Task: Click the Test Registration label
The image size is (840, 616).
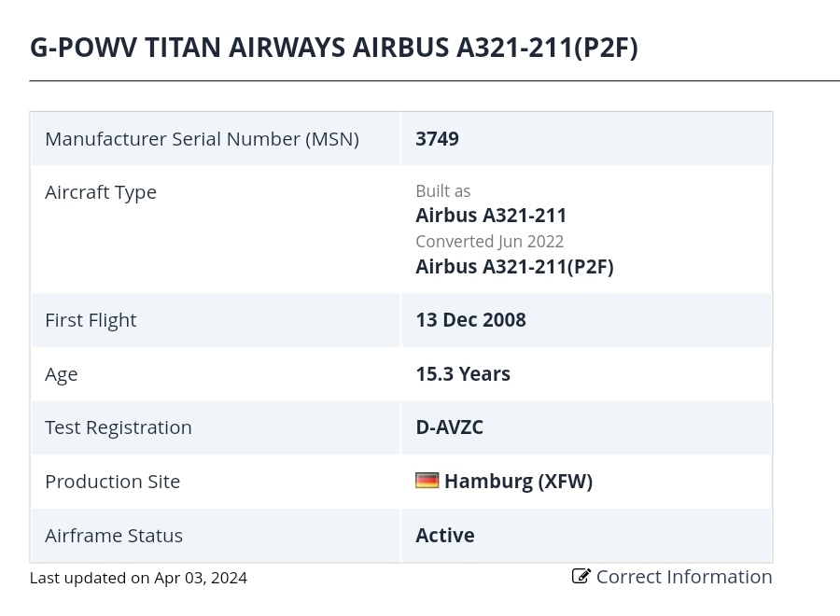Action: tap(119, 427)
